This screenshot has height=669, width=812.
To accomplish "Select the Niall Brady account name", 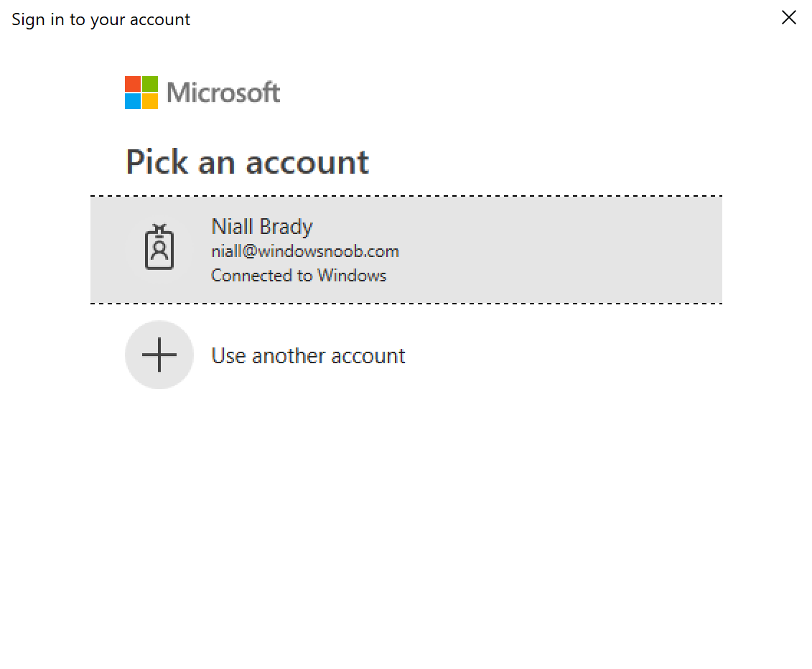I will tap(262, 227).
